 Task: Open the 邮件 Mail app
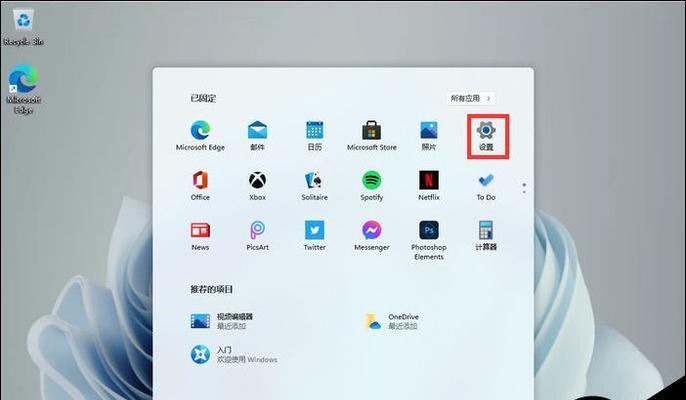[x=257, y=136]
